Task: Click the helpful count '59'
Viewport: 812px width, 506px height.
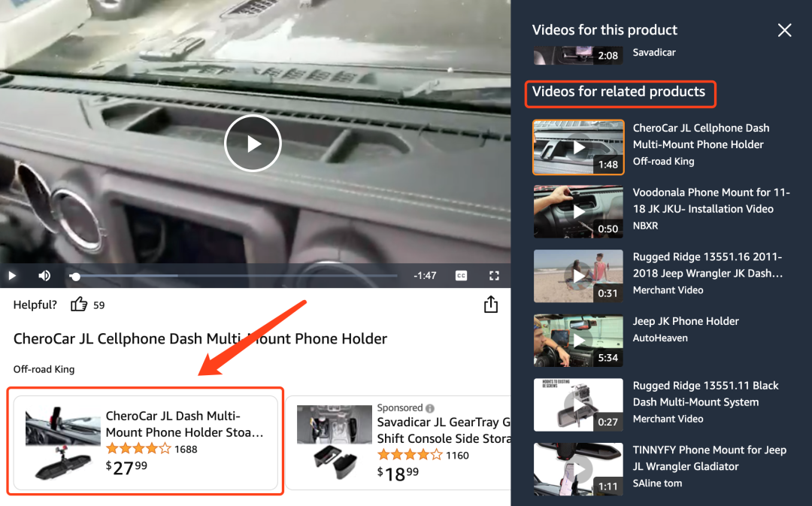Action: click(x=99, y=305)
